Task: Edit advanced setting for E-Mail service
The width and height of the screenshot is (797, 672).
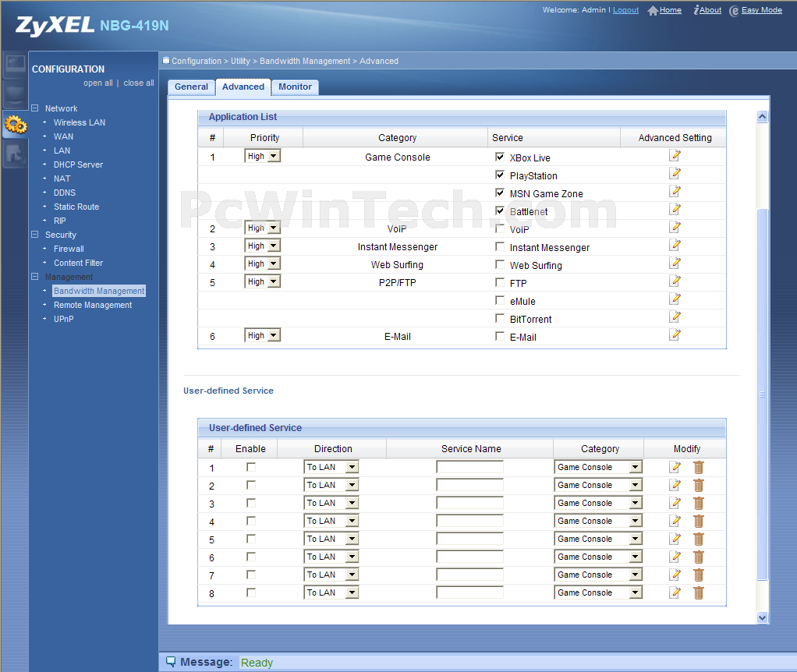Action: (x=675, y=334)
